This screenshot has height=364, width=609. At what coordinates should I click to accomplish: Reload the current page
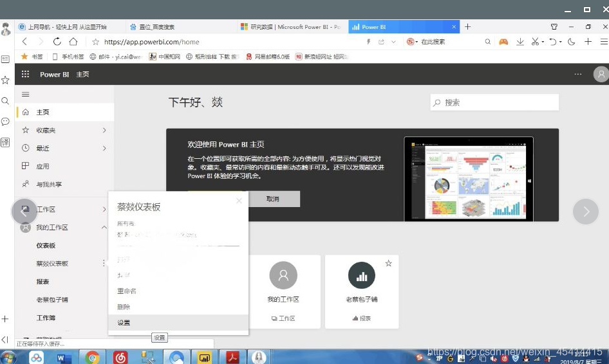[57, 42]
